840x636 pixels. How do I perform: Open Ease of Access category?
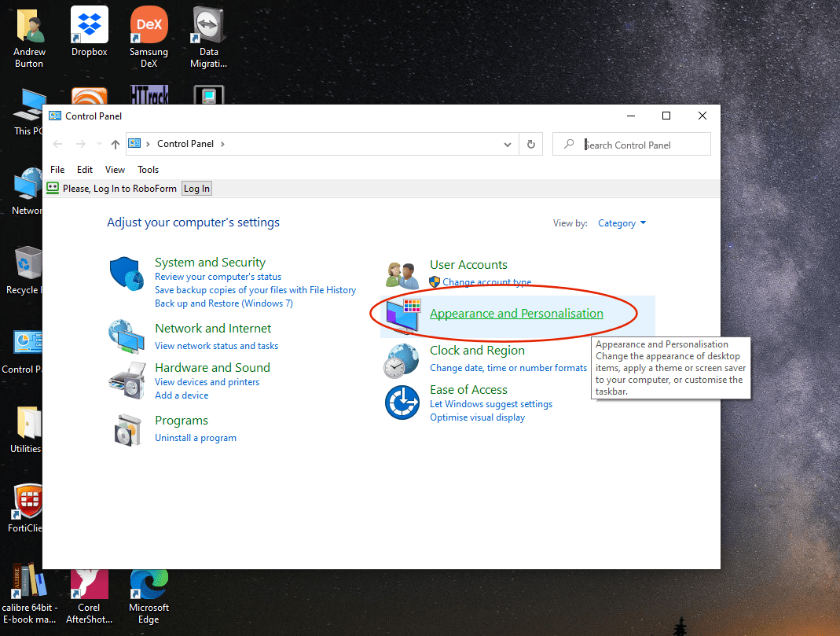pos(468,389)
